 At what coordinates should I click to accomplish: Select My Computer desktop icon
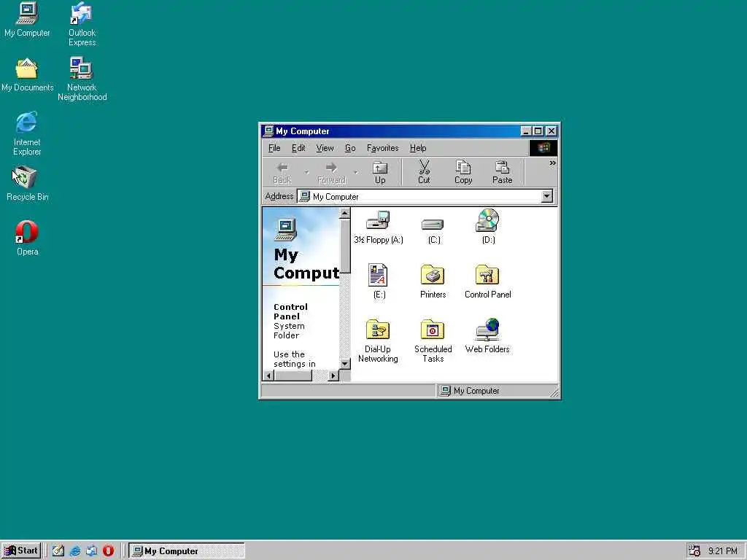pyautogui.click(x=27, y=20)
